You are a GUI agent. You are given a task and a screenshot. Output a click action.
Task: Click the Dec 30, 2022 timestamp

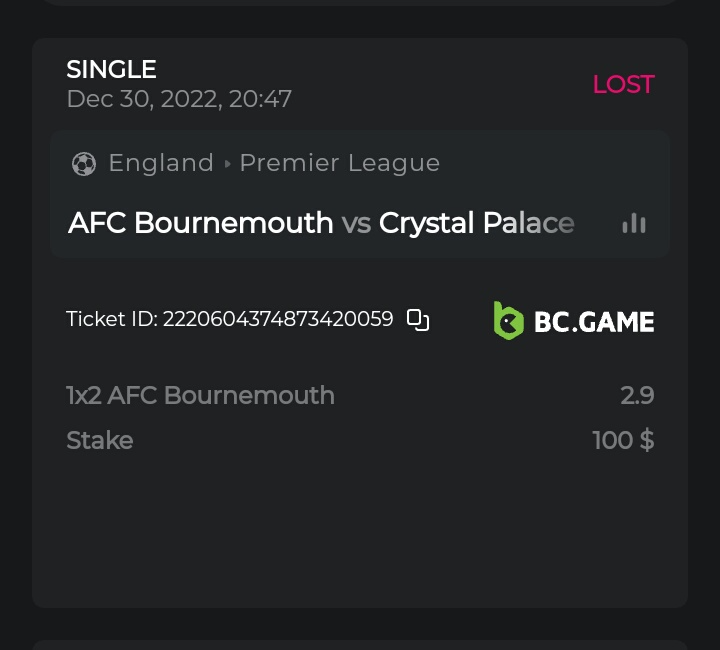coord(179,99)
